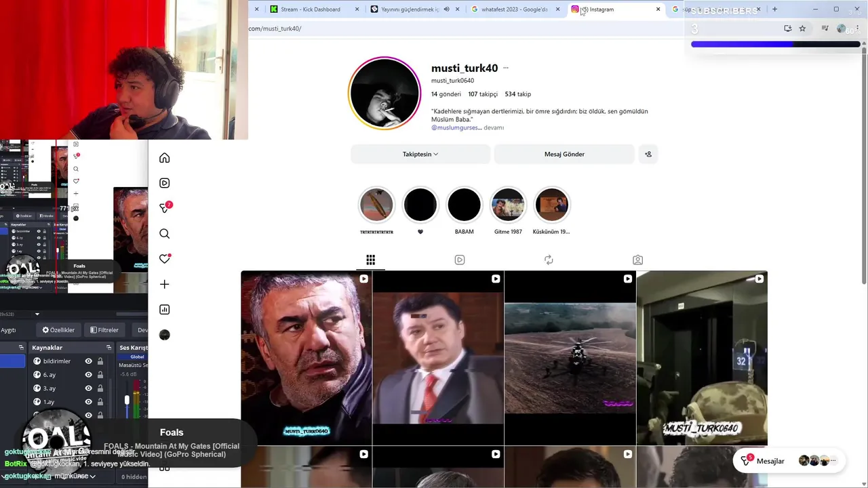Screen dimensions: 868x488
Task: Mute the Yayınını güçlendirmek tab audio icon
Action: 446,9
